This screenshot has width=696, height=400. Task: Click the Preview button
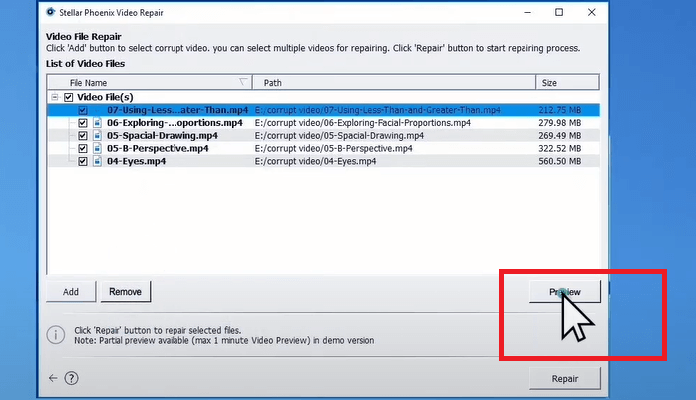(565, 292)
